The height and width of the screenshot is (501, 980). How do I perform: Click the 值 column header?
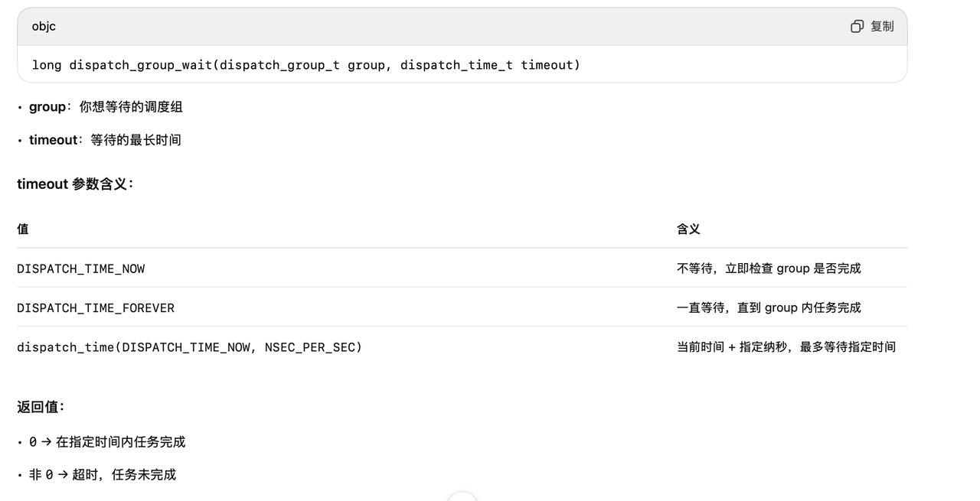(21, 229)
